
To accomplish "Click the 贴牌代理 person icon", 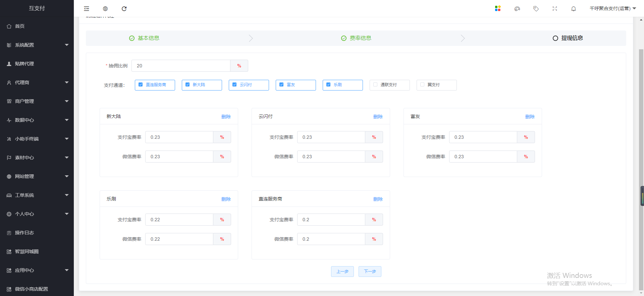I will (x=9, y=64).
